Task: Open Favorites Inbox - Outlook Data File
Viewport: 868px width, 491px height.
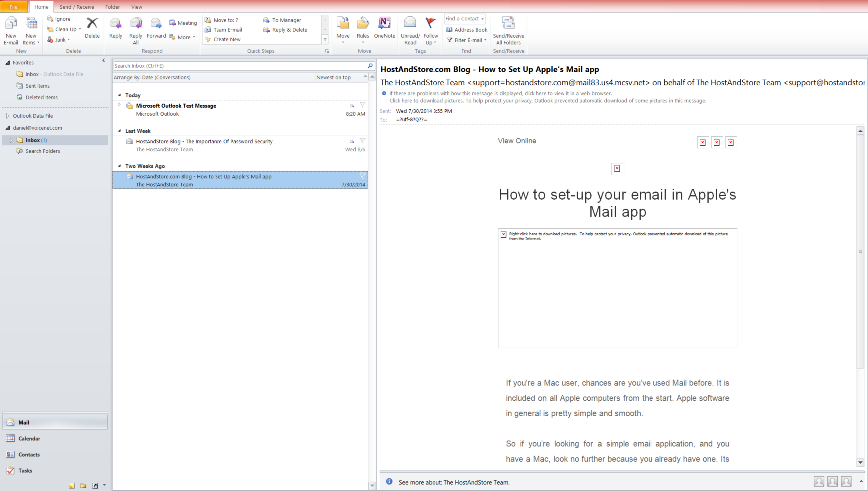Action: tap(54, 74)
